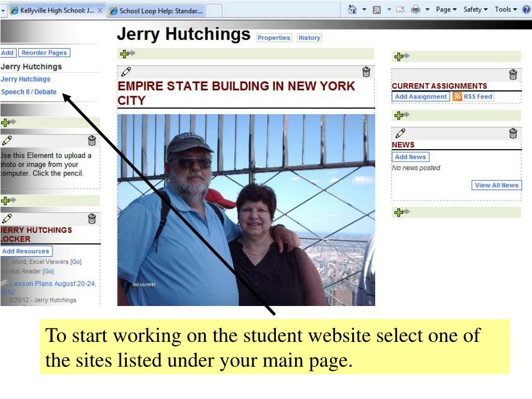Viewport: 532px width, 399px height.
Task: Click the orange RSS Feed icon
Action: [457, 96]
